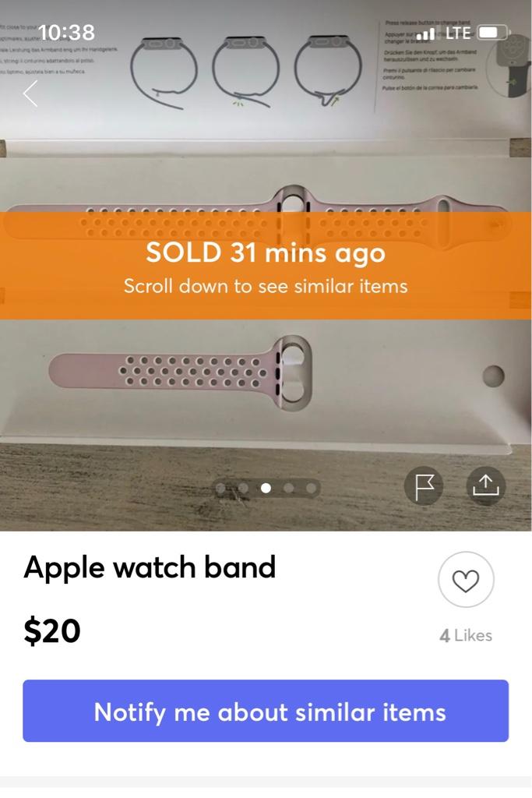Tap the share upload icon
The height and width of the screenshot is (798, 532).
click(486, 486)
